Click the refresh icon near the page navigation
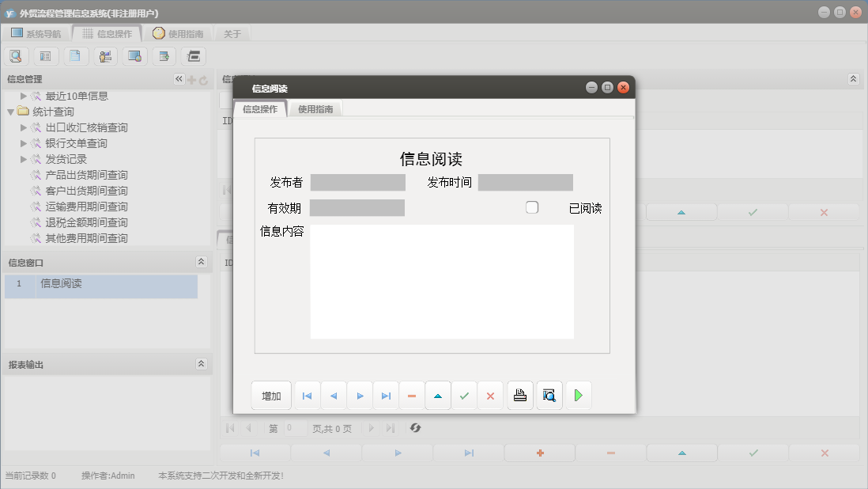Image resolution: width=868 pixels, height=489 pixels. pos(415,428)
